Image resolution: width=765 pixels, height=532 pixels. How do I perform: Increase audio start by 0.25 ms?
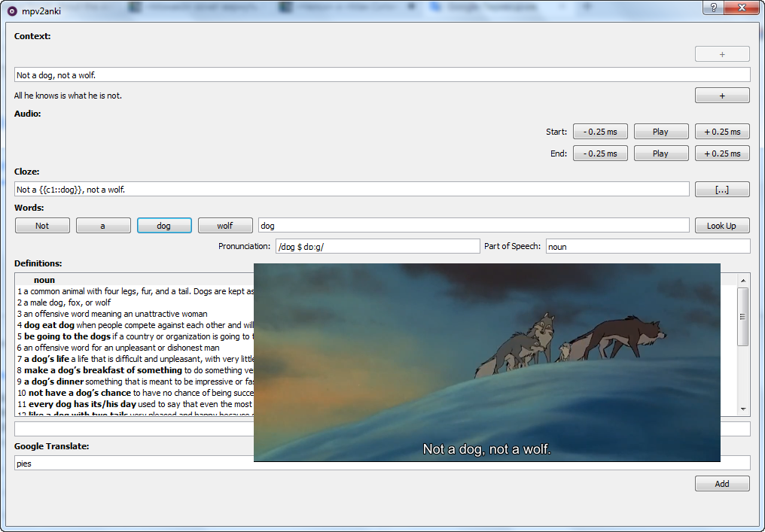721,132
